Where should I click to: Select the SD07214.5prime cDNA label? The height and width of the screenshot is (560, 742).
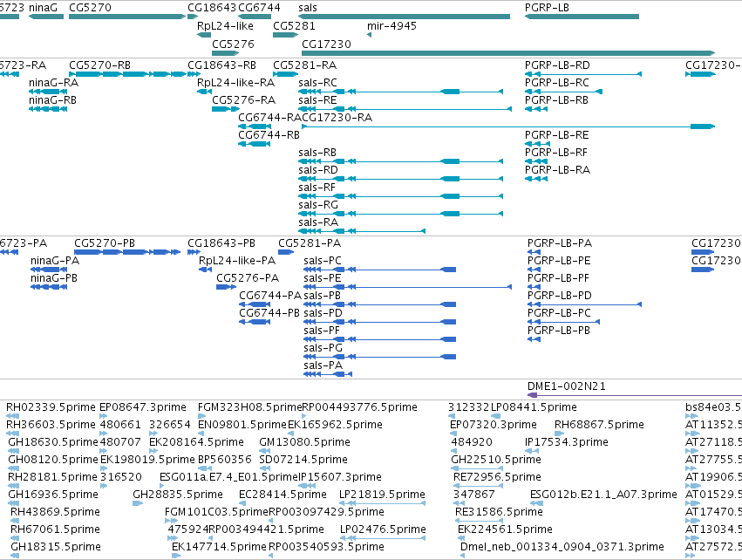pos(303,460)
